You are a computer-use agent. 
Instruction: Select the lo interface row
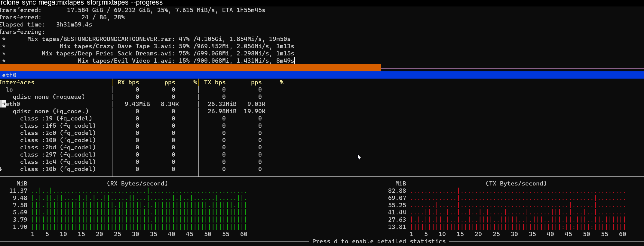9,89
